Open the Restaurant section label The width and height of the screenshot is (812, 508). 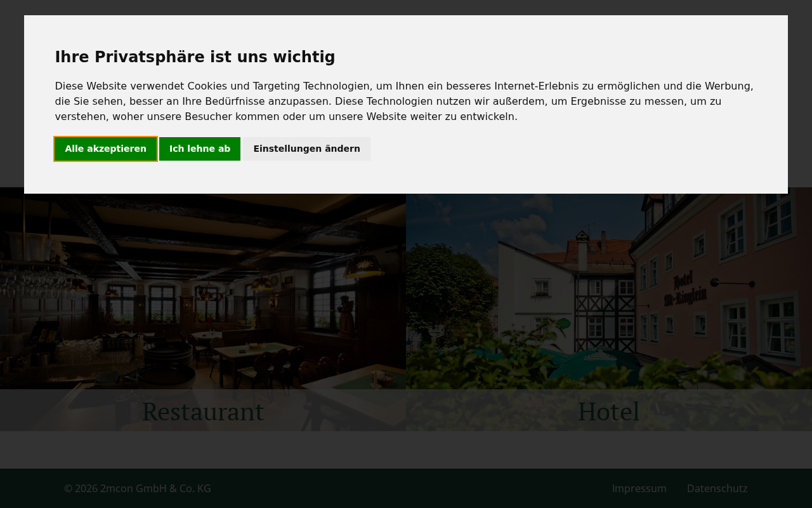[203, 411]
